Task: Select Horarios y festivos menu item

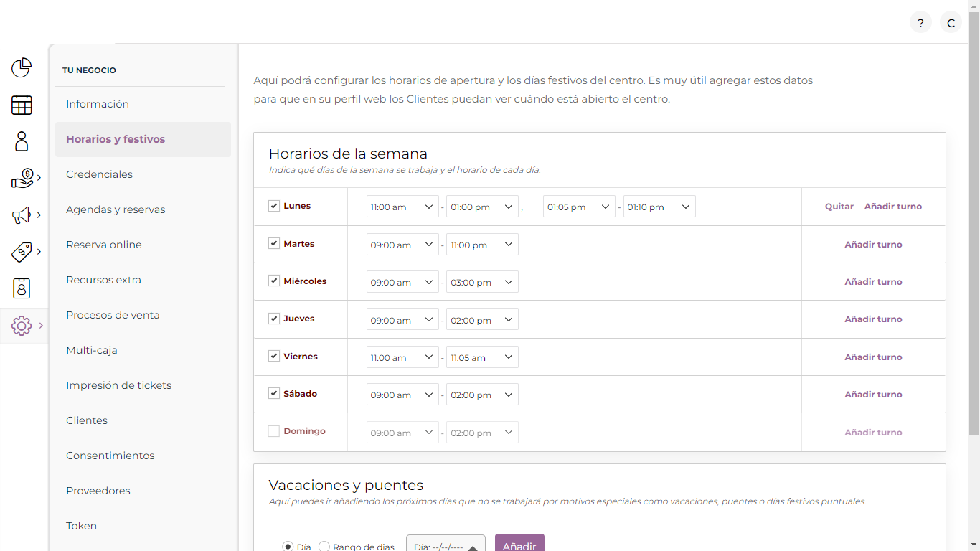Action: point(143,139)
